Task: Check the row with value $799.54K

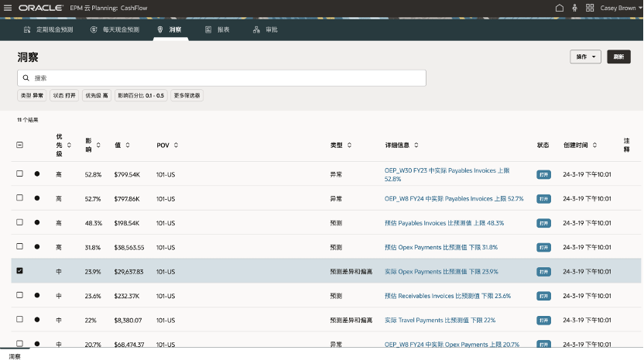Action: 20,173
